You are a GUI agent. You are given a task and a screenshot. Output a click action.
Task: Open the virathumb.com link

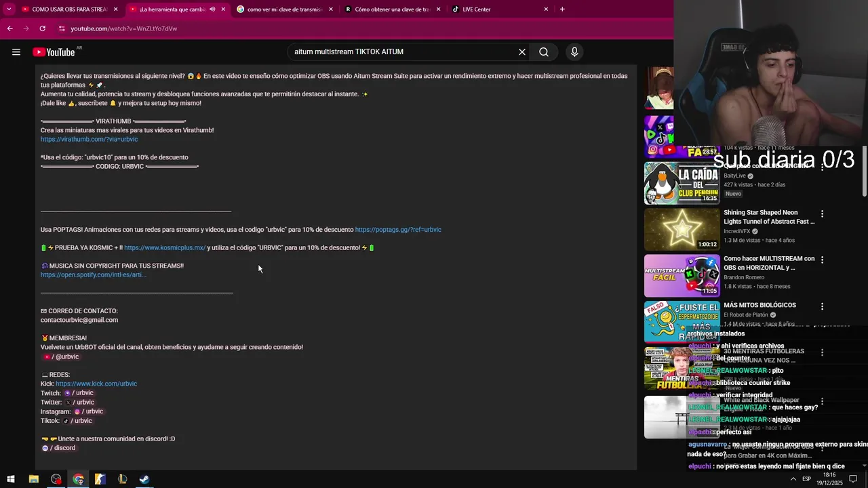89,139
